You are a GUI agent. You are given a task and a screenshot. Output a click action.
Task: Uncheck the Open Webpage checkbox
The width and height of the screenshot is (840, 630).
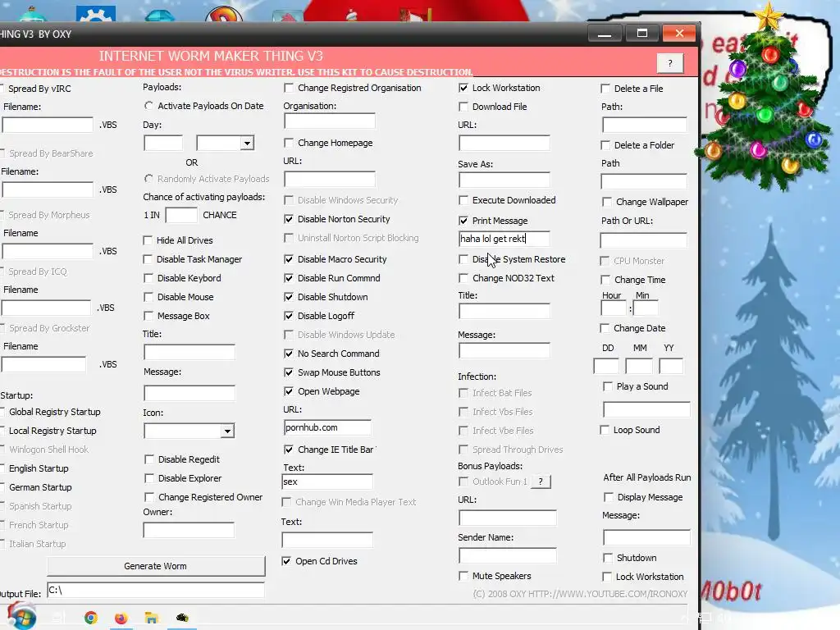289,391
